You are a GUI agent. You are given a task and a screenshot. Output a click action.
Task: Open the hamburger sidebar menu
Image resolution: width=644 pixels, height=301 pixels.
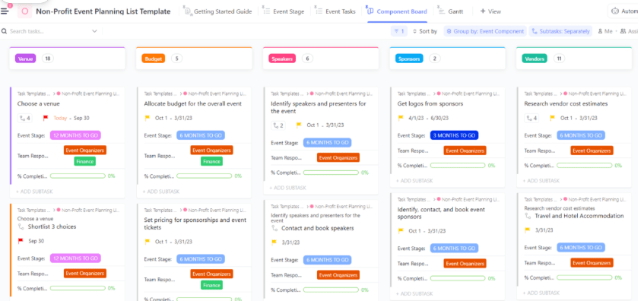[x=5, y=11]
